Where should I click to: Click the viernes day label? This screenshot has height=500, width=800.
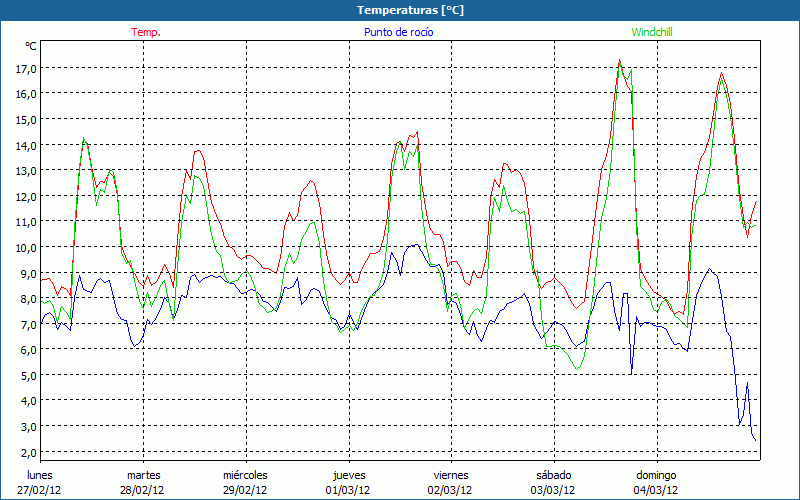tap(451, 475)
